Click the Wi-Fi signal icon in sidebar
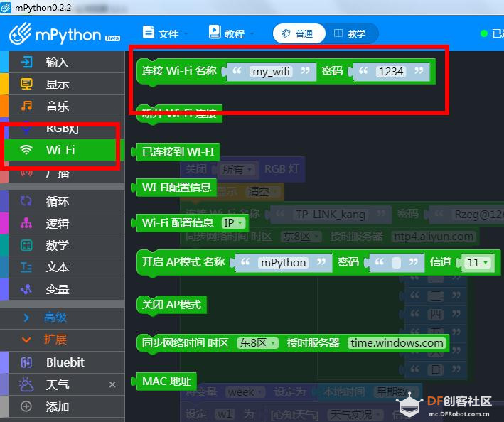Screen dimensions: 504x422 click(x=26, y=150)
